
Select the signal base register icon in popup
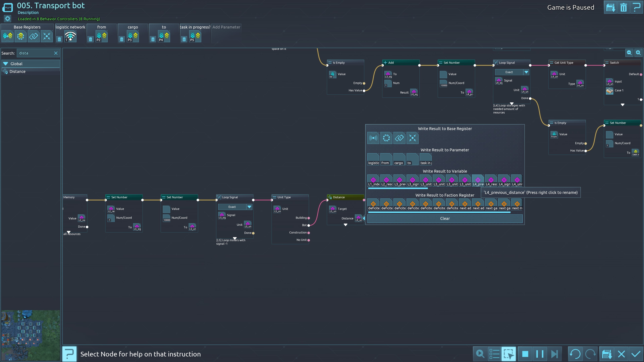point(373,138)
